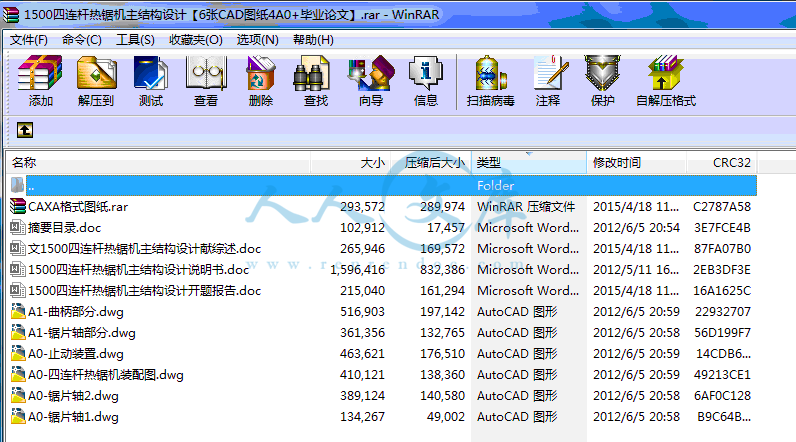This screenshot has width=796, height=442.
Task: Click the A0-止动装置.dwg file icon
Action: click(x=18, y=353)
